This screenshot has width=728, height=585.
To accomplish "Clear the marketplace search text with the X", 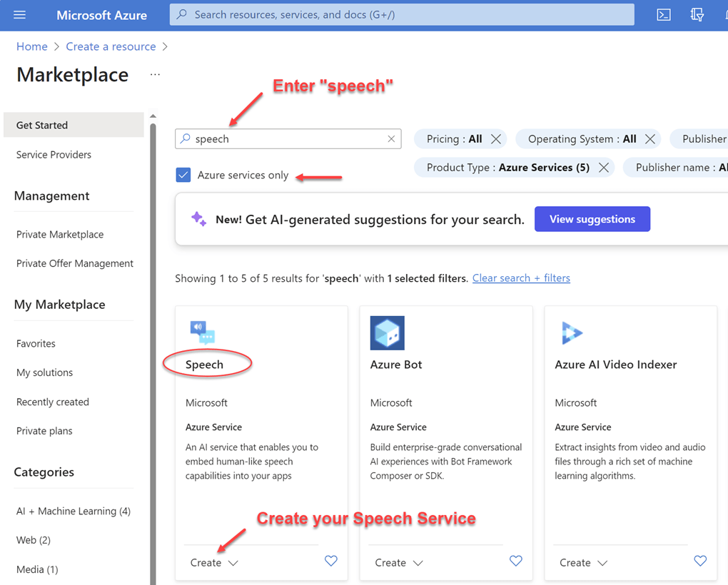I will (391, 138).
